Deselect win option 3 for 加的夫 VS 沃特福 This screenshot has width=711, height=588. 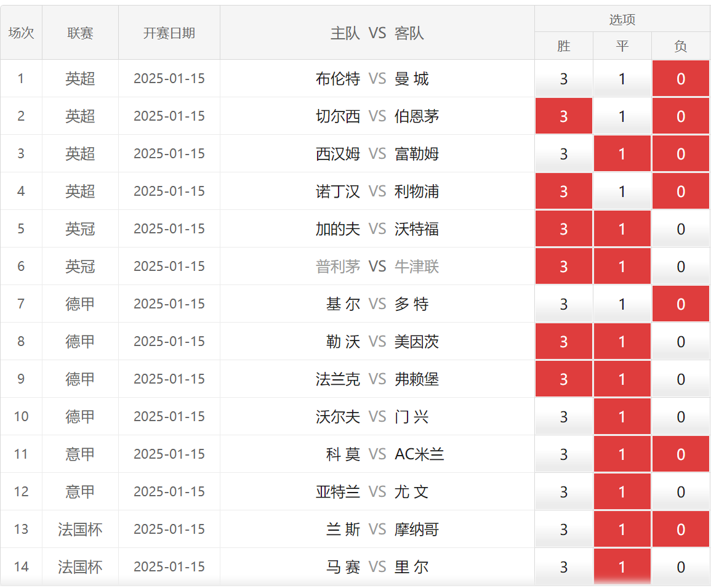[x=564, y=228]
